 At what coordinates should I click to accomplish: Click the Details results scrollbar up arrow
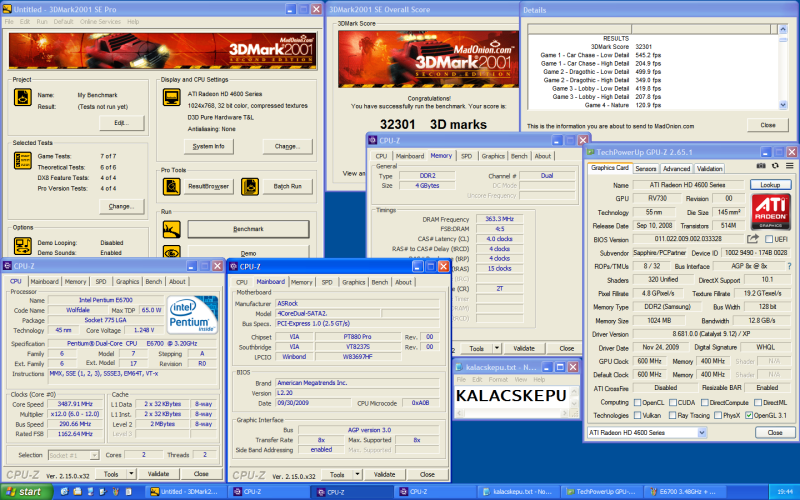783,29
